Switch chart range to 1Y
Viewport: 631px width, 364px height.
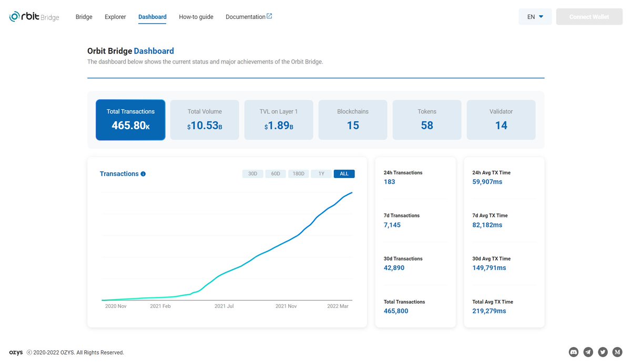(321, 174)
